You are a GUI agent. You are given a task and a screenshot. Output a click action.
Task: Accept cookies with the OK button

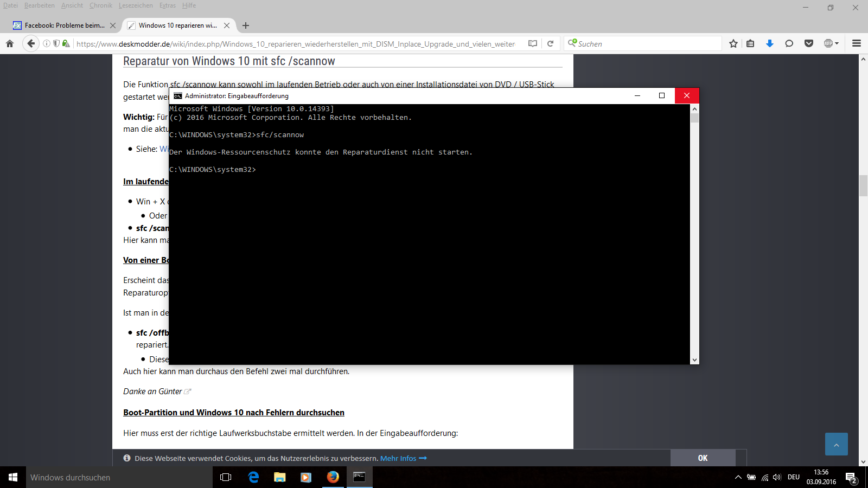click(703, 458)
